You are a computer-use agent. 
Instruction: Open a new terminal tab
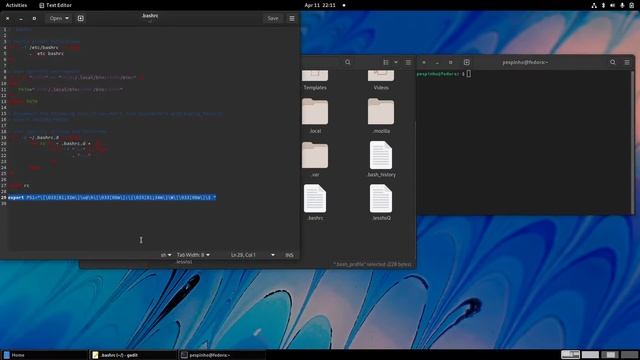coord(467,62)
